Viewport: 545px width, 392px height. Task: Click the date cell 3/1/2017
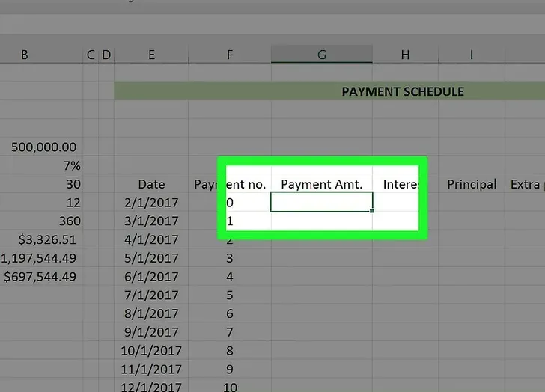click(x=151, y=221)
